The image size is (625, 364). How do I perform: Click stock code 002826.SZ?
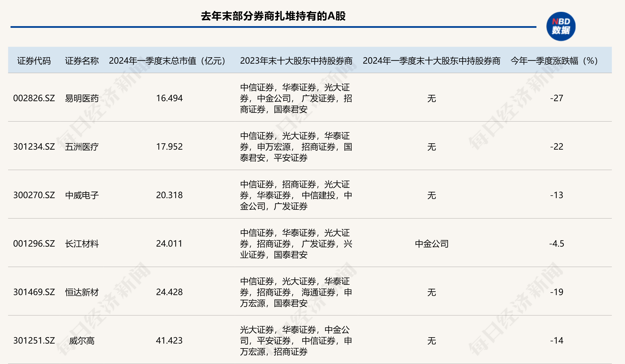[34, 98]
